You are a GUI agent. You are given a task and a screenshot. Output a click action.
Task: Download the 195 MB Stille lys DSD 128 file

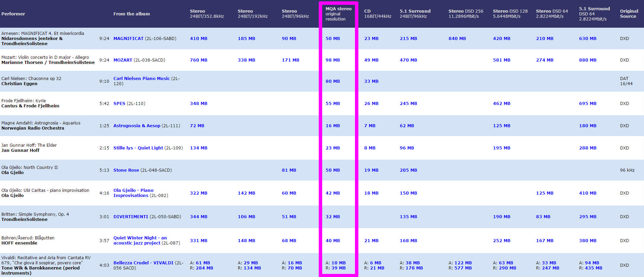pyautogui.click(x=502, y=148)
